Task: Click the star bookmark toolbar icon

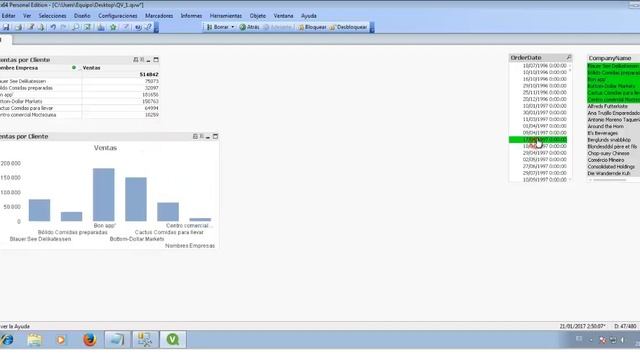Action: click(113, 27)
